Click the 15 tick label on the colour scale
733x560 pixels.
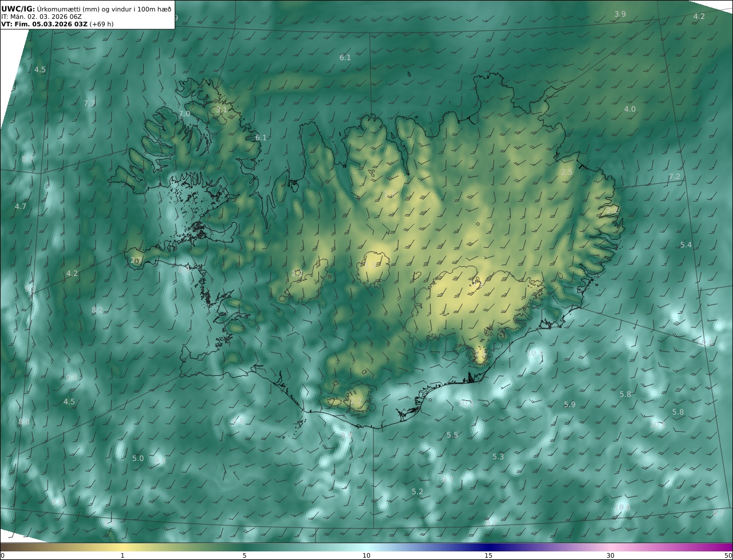pos(488,555)
